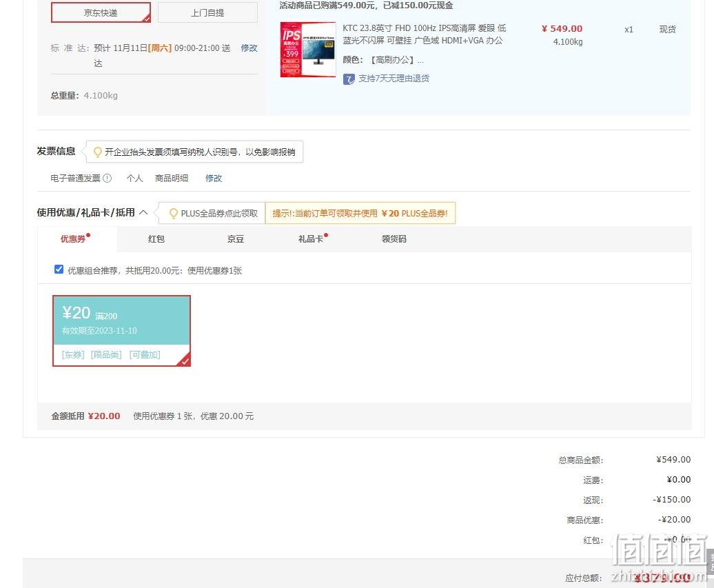Viewport: 714px width, 588px height.
Task: Modify invoice information via 修改 link
Action: (214, 178)
